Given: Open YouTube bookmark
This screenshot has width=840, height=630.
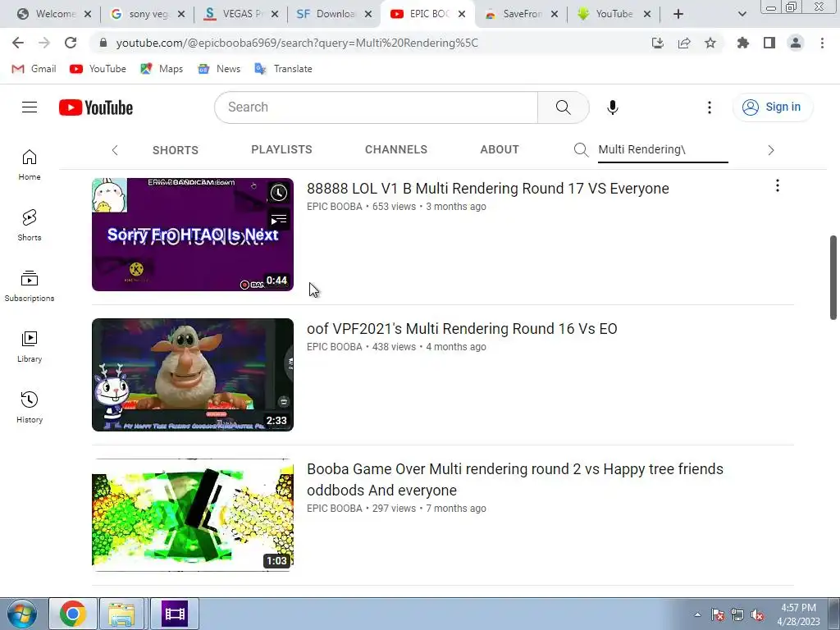Looking at the screenshot, I should [x=98, y=69].
